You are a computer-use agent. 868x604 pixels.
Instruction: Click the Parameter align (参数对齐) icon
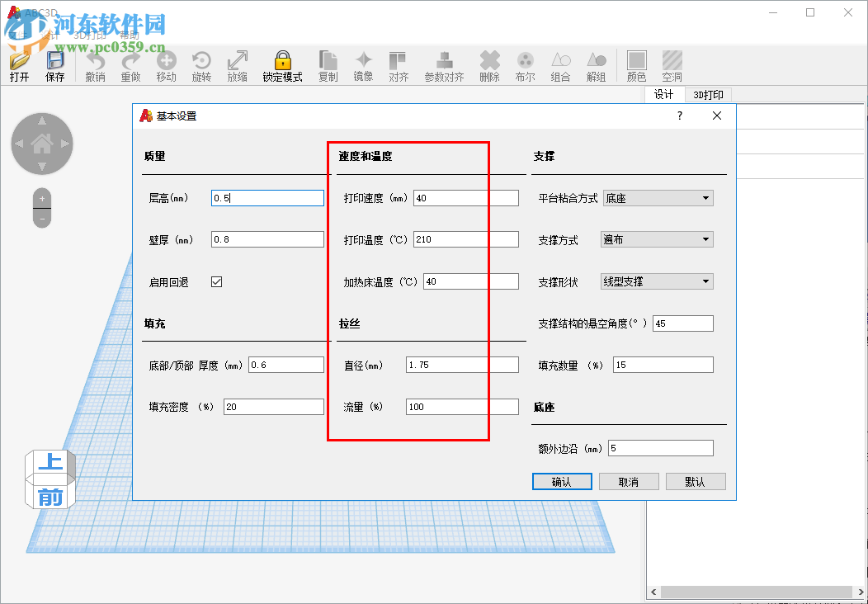pos(444,67)
